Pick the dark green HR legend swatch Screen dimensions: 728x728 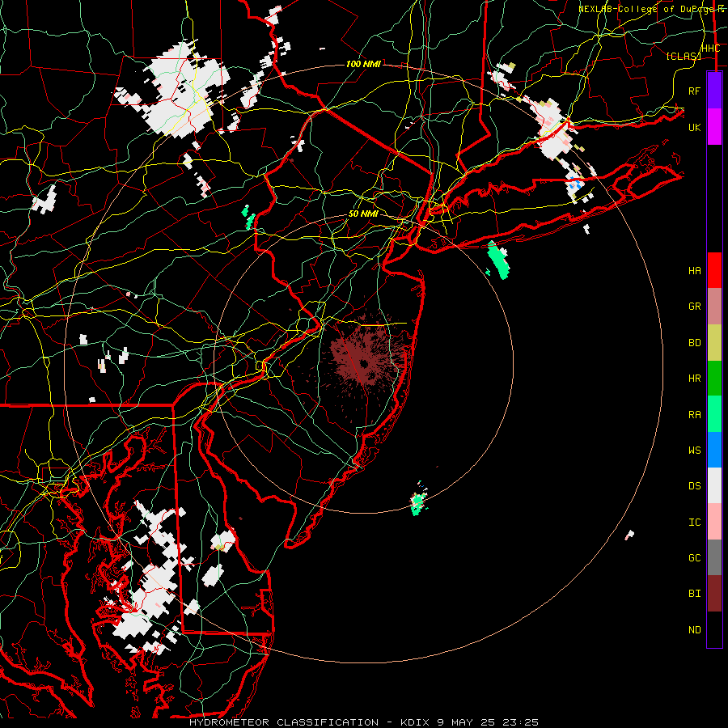click(x=714, y=379)
